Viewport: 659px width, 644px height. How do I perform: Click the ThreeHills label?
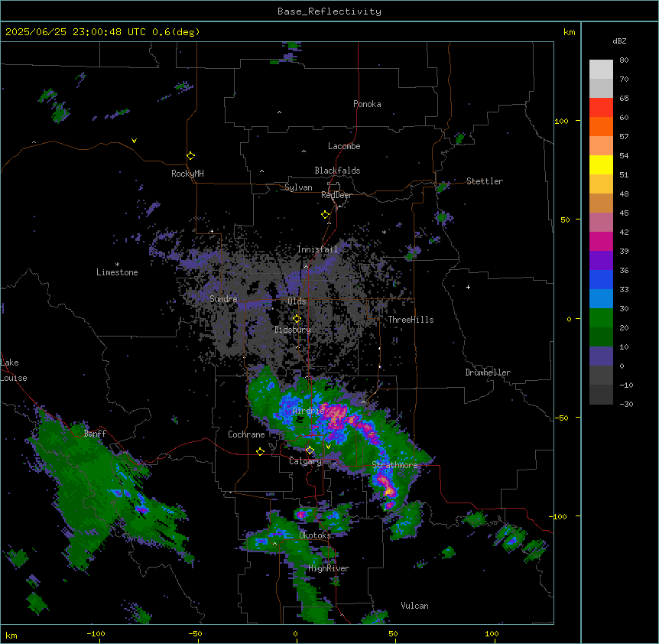point(411,320)
